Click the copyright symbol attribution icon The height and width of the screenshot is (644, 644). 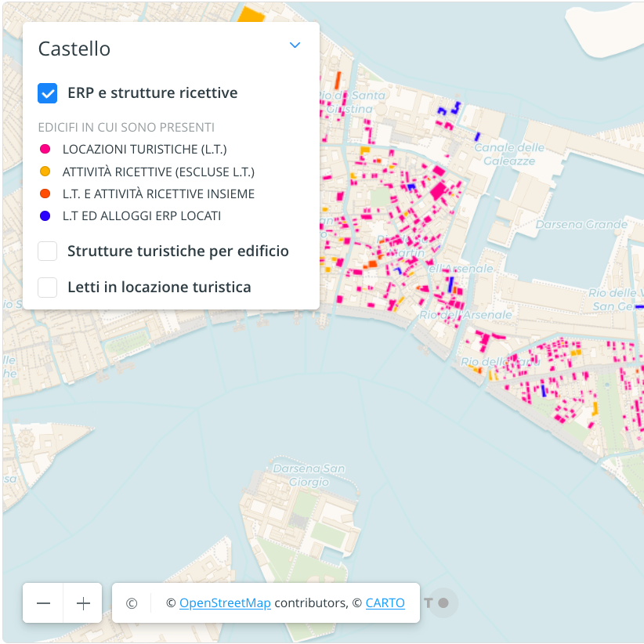click(132, 603)
